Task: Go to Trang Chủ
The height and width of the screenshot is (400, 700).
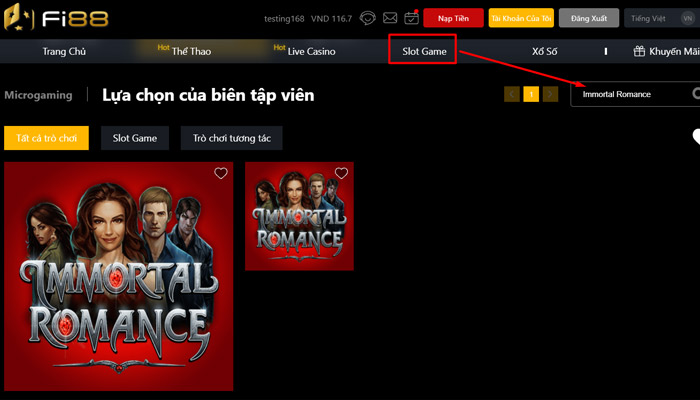Action: 64,51
